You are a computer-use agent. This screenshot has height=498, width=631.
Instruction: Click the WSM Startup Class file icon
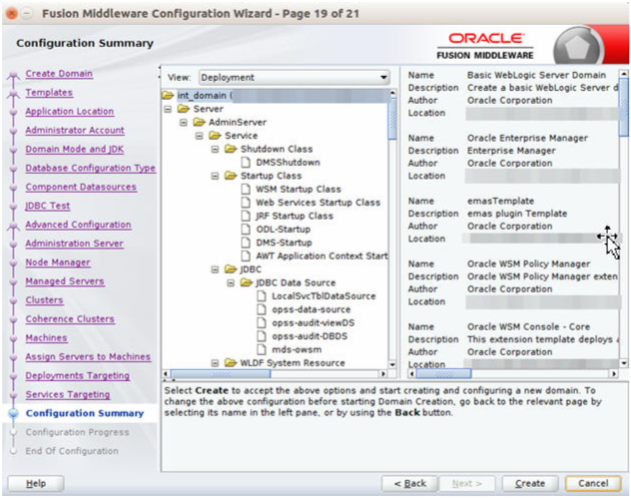click(245, 189)
